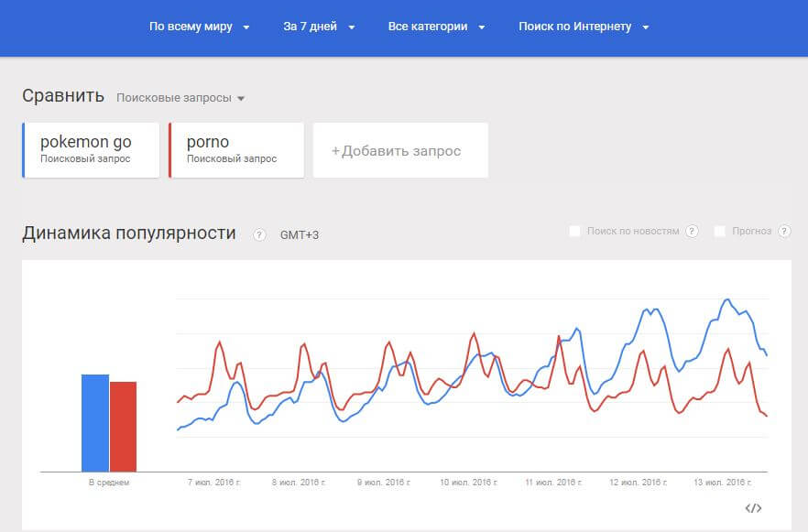Screen dimensions: 808x532
Task: Open the По всему миру region dropdown
Action: tap(200, 27)
